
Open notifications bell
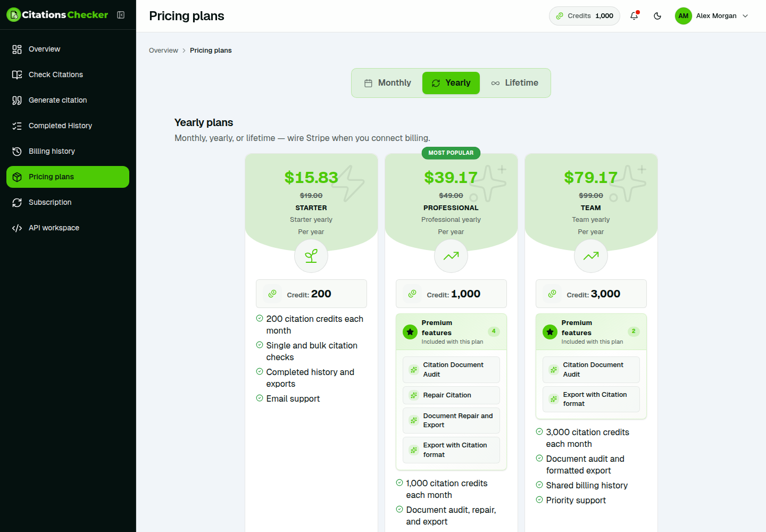tap(634, 16)
